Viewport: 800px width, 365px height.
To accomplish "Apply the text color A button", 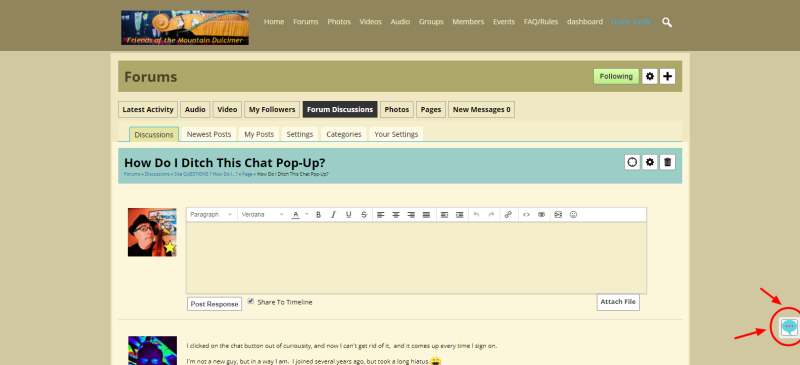I will click(x=296, y=215).
